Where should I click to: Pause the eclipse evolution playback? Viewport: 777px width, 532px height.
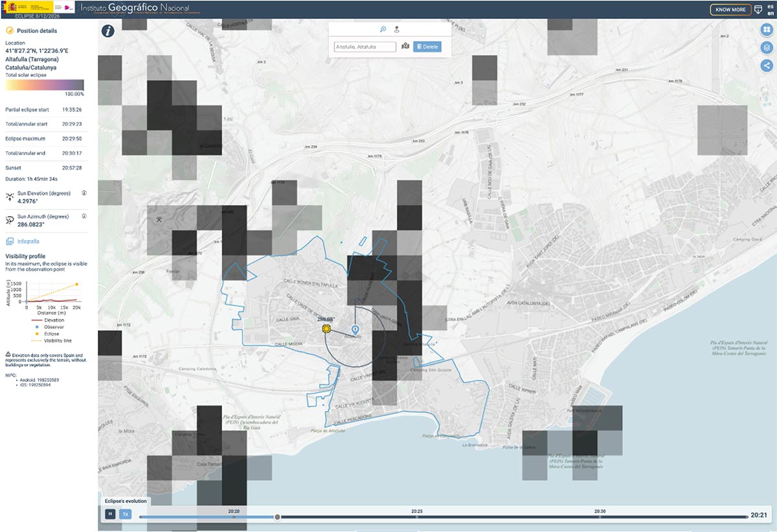click(x=110, y=514)
